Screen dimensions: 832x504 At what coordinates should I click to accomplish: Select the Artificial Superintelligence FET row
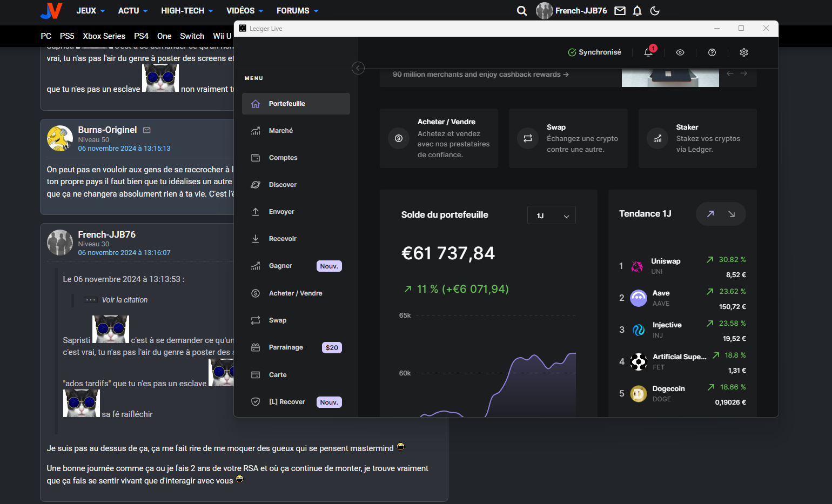tap(682, 362)
